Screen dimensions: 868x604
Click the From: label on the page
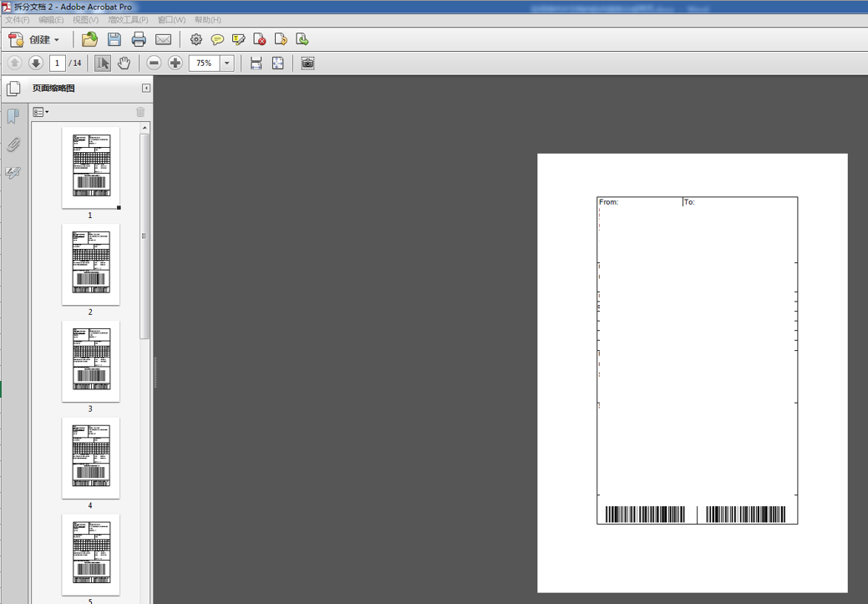[x=608, y=202]
